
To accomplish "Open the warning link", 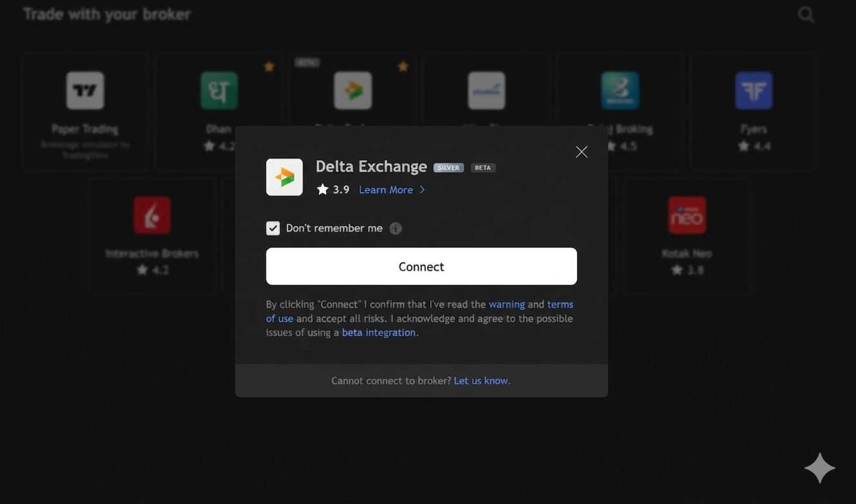I will pos(507,304).
